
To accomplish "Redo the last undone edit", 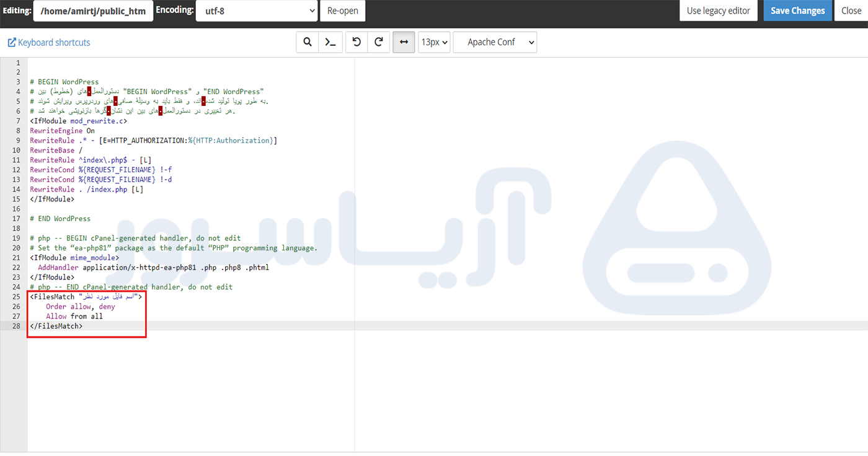I will (379, 42).
